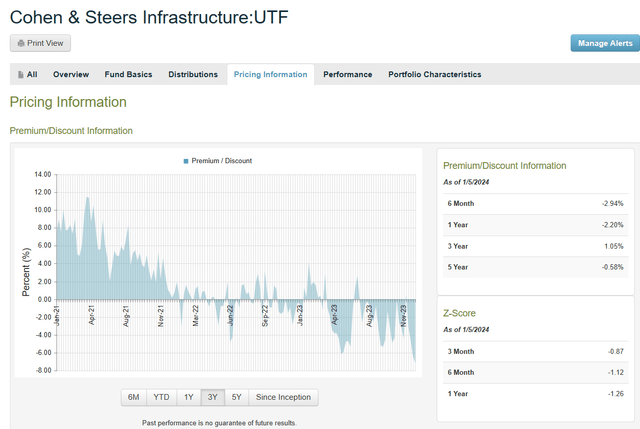The height and width of the screenshot is (429, 640).
Task: Choose the 3Y chart range
Action: [x=213, y=397]
